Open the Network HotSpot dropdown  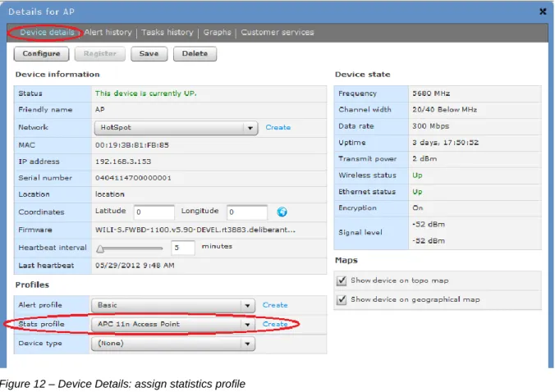[x=176, y=128]
